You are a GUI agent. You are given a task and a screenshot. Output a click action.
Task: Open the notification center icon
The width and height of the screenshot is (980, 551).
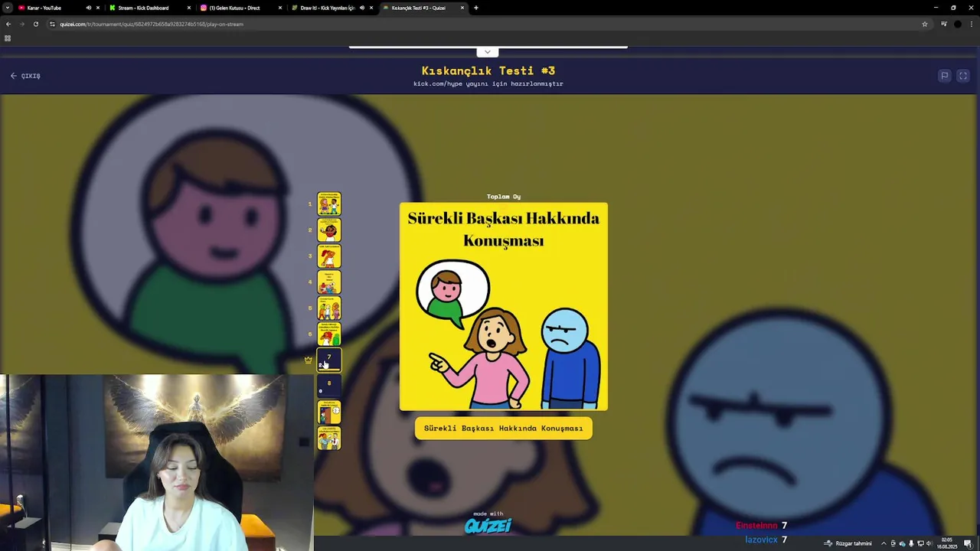(968, 543)
